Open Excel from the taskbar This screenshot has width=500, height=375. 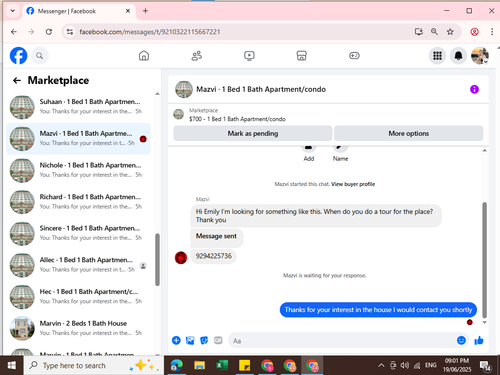click(x=222, y=365)
